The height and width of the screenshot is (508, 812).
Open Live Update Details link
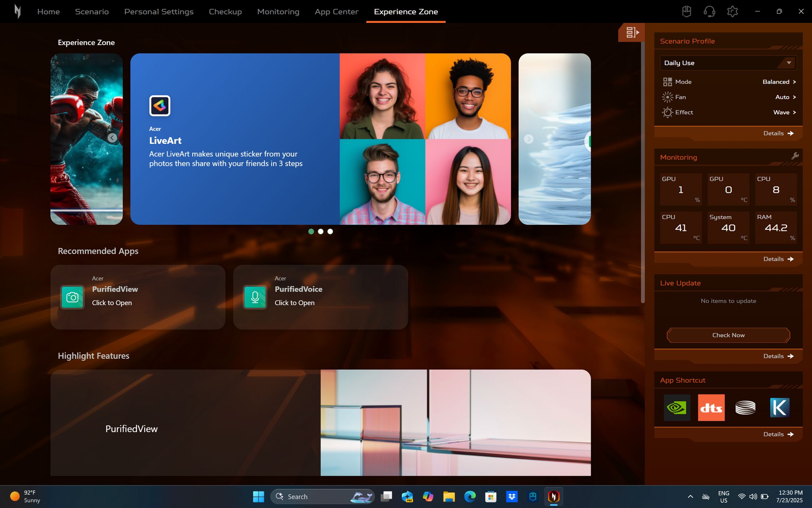tap(778, 356)
